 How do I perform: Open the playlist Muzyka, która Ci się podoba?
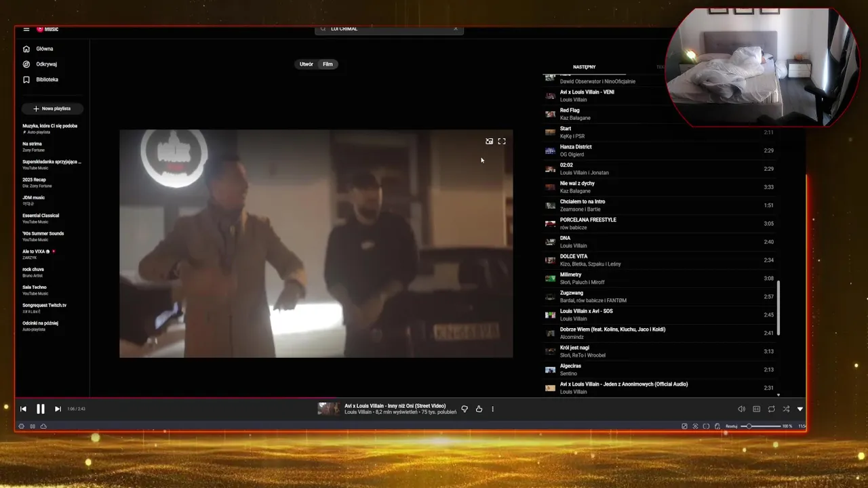[50, 128]
